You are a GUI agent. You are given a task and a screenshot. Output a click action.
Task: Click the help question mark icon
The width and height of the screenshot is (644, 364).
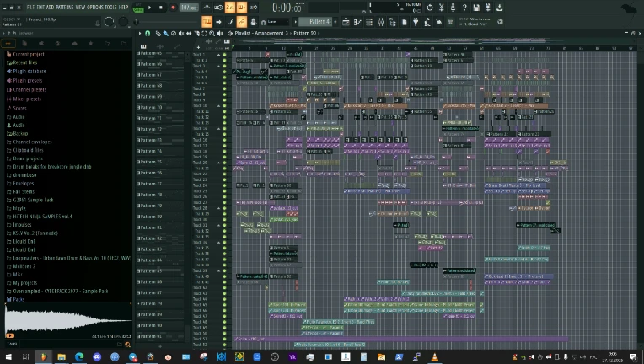[x=464, y=8]
